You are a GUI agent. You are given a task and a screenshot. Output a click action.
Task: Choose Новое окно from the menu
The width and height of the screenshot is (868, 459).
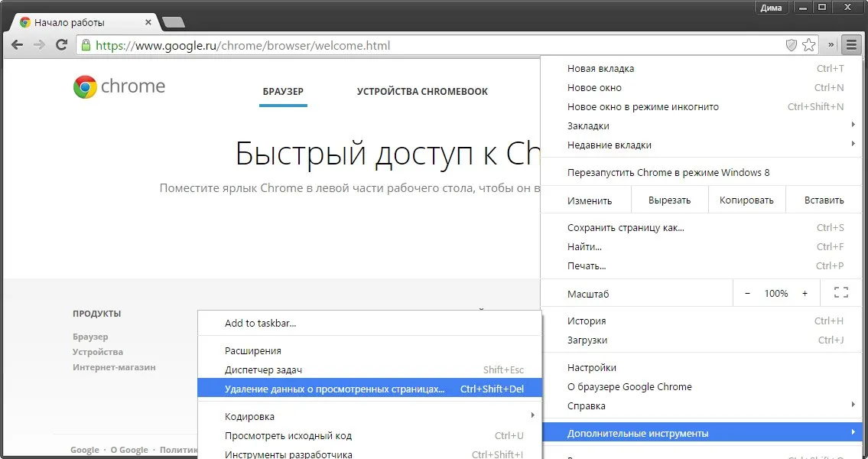(701, 87)
